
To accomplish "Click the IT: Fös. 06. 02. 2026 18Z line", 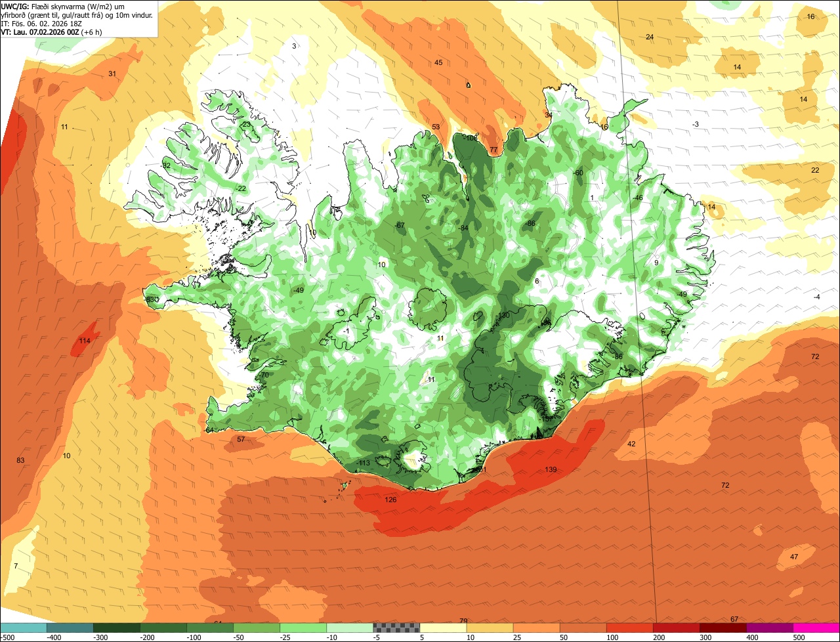I will click(x=41, y=23).
